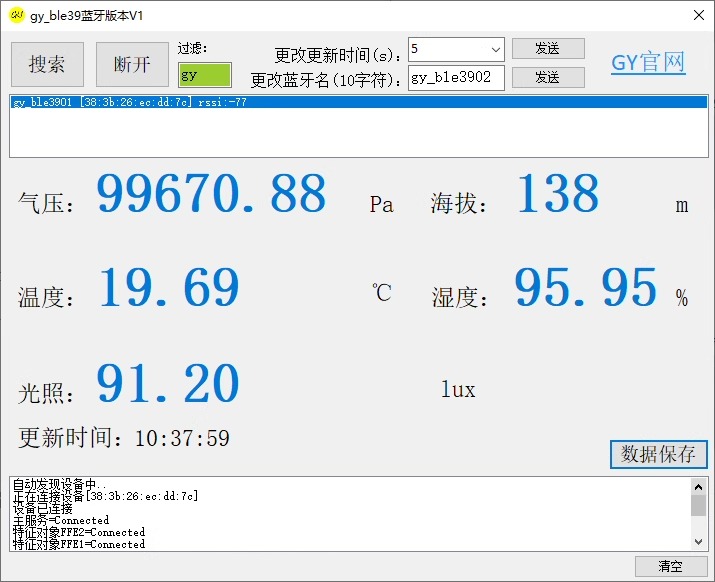
Task: Click the 温度 temperature label
Action: (46, 297)
